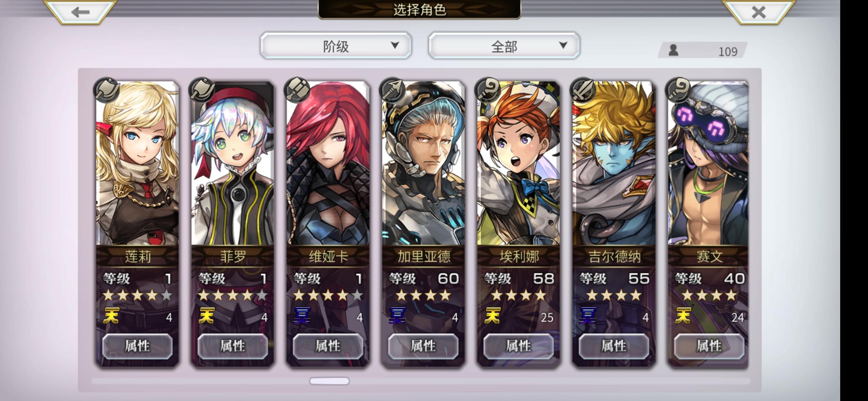Image resolution: width=868 pixels, height=401 pixels.
Task: Click the staff weapon icon on 埃利娜's card
Action: pyautogui.click(x=488, y=90)
